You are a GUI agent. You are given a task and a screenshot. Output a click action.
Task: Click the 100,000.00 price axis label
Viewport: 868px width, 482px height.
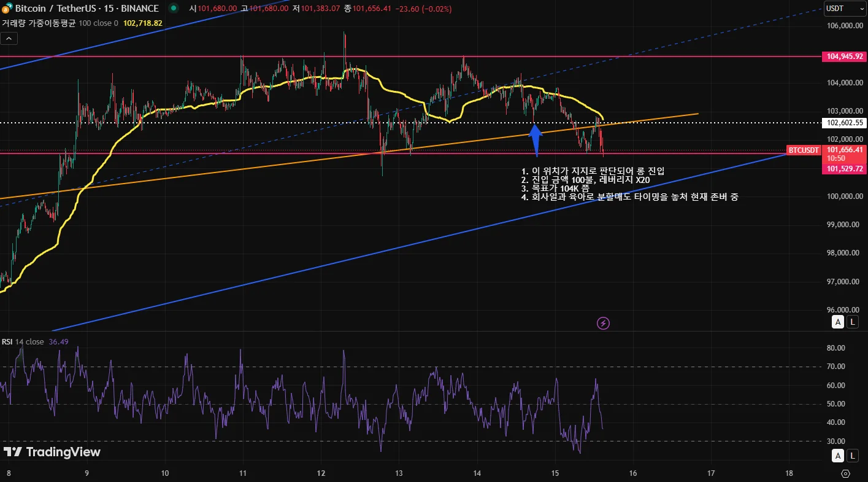click(x=845, y=196)
